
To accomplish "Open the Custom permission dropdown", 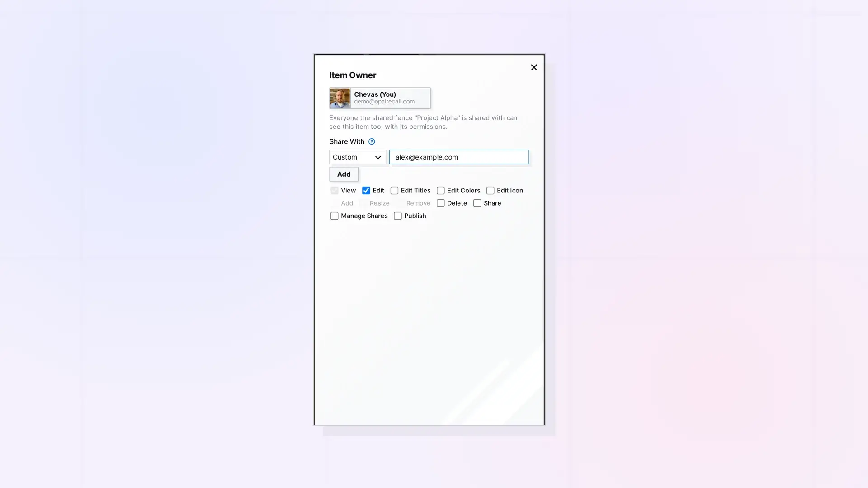I will (x=358, y=157).
